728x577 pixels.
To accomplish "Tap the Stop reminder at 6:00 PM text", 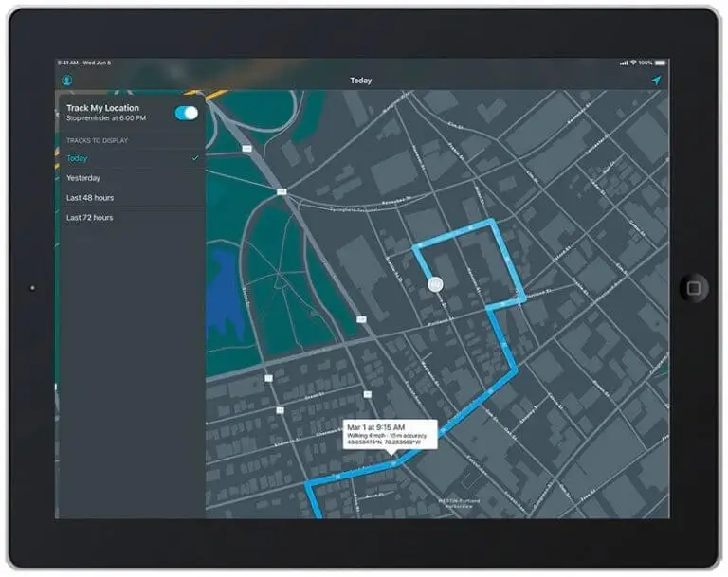I will 106,118.
